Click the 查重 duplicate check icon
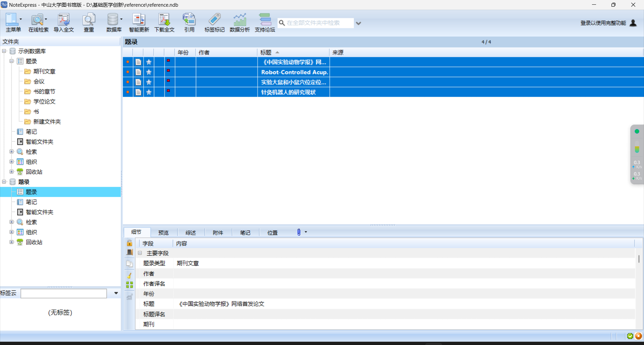The height and width of the screenshot is (345, 644). (x=89, y=19)
